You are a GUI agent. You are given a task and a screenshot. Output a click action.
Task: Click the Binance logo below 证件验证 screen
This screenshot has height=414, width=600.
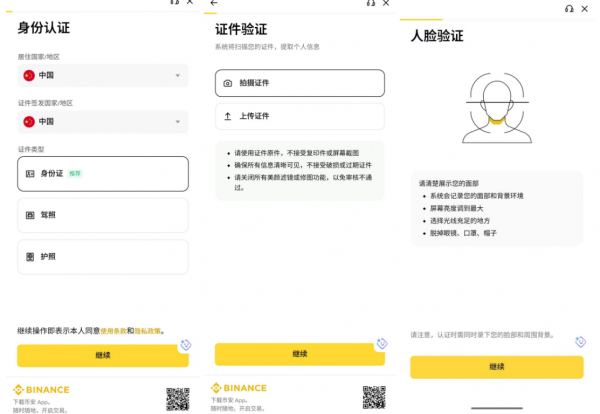(239, 388)
